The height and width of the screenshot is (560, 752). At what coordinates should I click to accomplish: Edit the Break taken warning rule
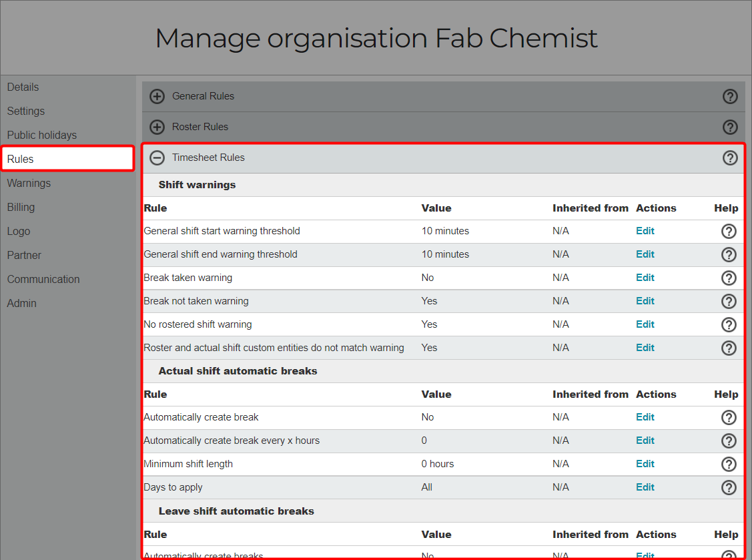(x=645, y=278)
